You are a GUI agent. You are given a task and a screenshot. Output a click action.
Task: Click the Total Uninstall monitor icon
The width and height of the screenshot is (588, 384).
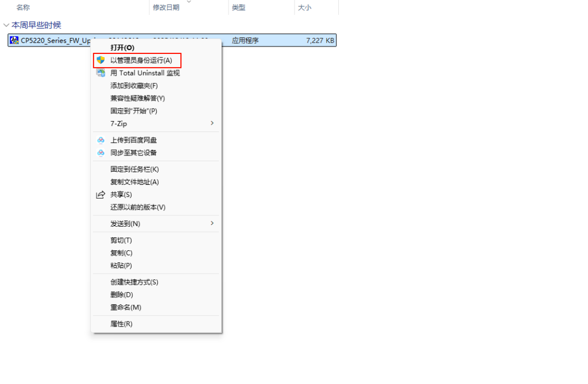pyautogui.click(x=101, y=73)
